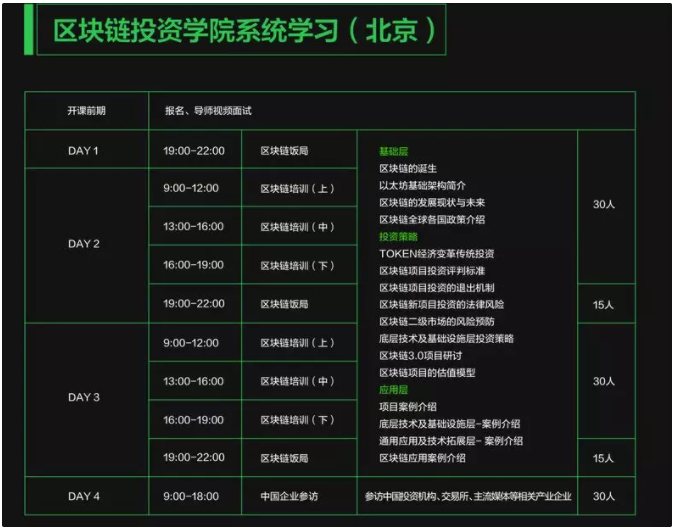The image size is (673, 529).
Task: Select the DAY 1 row label
Action: pyautogui.click(x=83, y=151)
